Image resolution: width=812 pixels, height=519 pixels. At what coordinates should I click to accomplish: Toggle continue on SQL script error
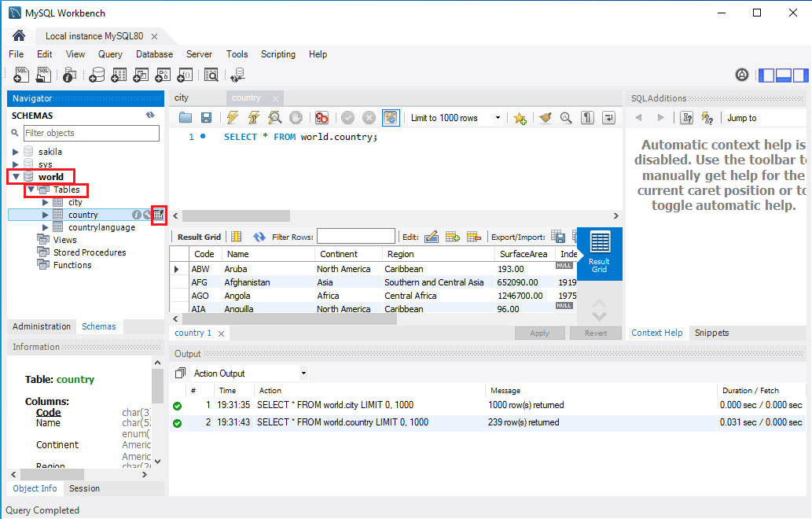(x=321, y=118)
